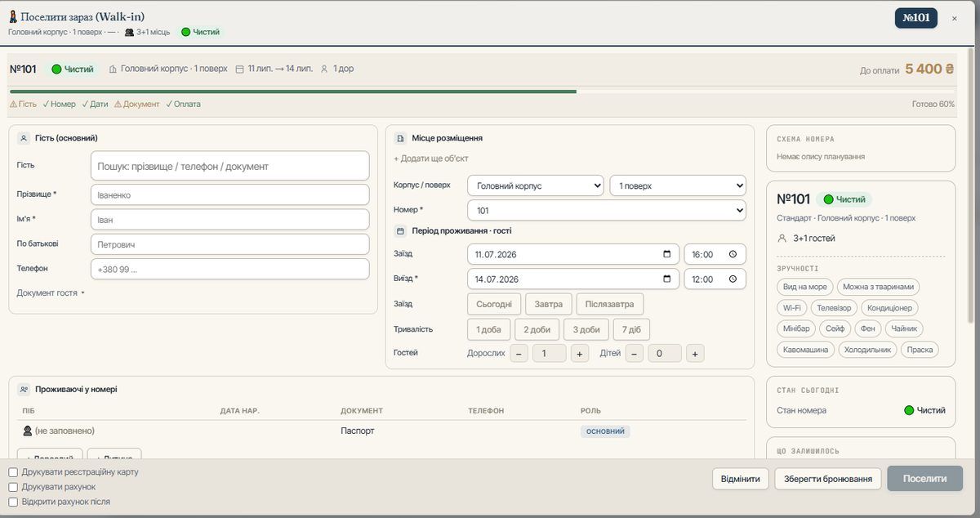Open the 1 поверх floor dropdown
This screenshot has height=518, width=980.
tap(678, 185)
